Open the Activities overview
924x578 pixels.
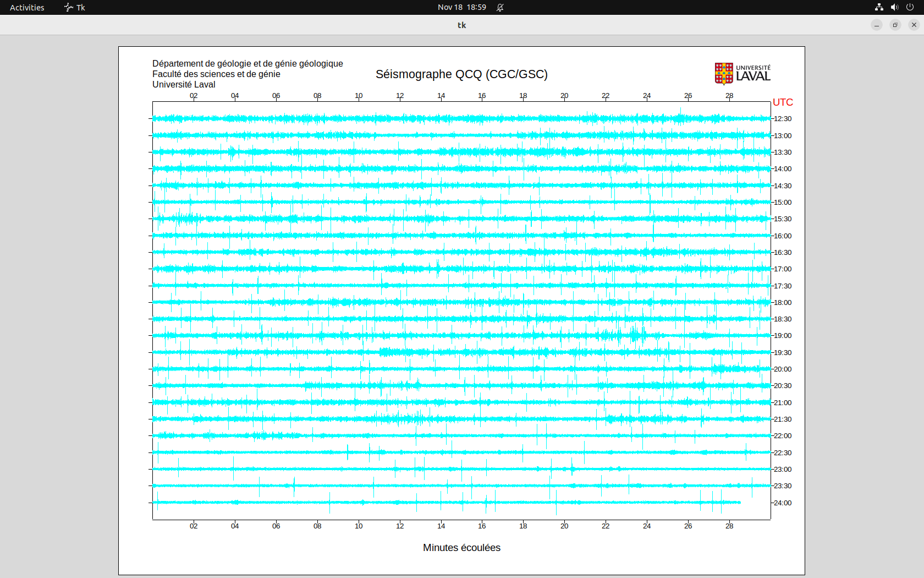pyautogui.click(x=27, y=7)
